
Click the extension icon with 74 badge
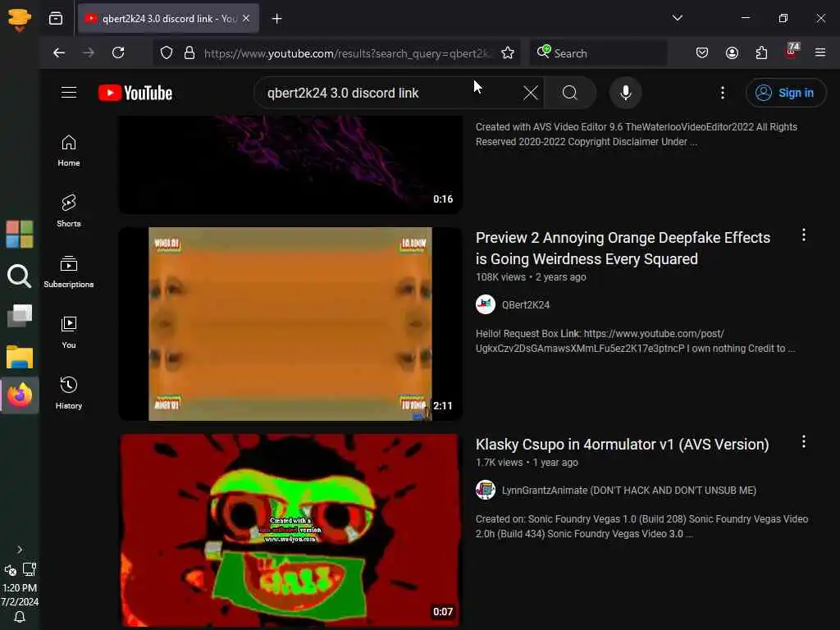792,52
